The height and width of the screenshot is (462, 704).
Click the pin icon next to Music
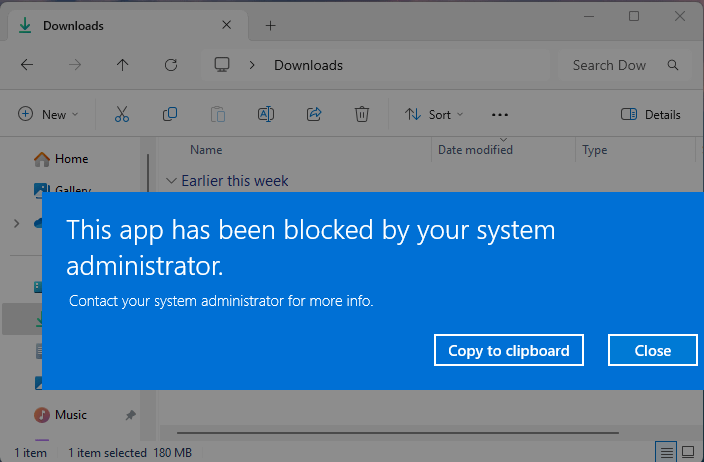pyautogui.click(x=131, y=415)
